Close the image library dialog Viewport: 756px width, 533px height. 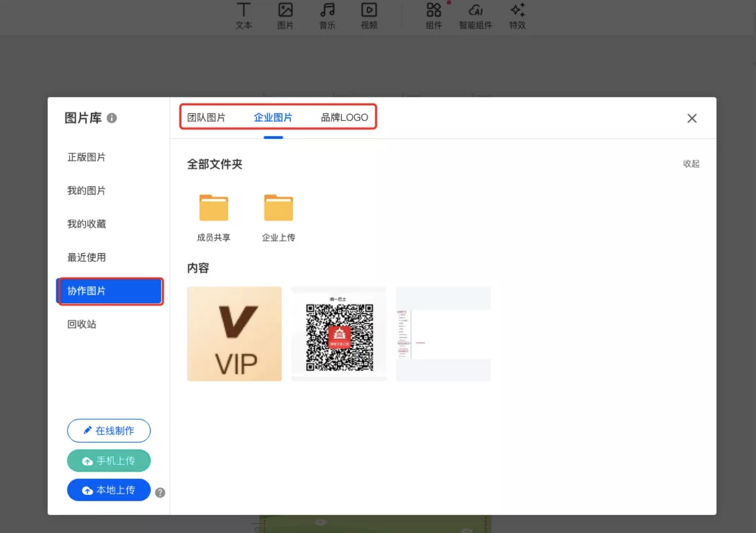click(x=692, y=118)
